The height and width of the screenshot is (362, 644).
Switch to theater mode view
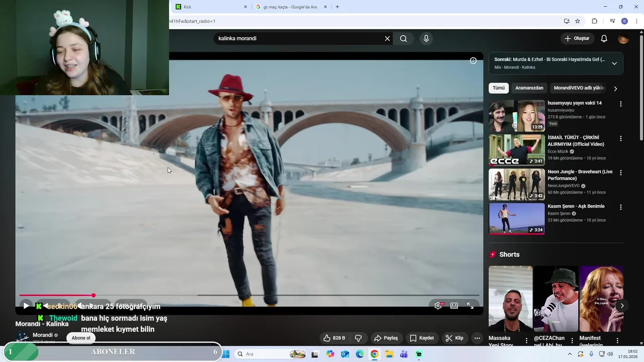[454, 306]
